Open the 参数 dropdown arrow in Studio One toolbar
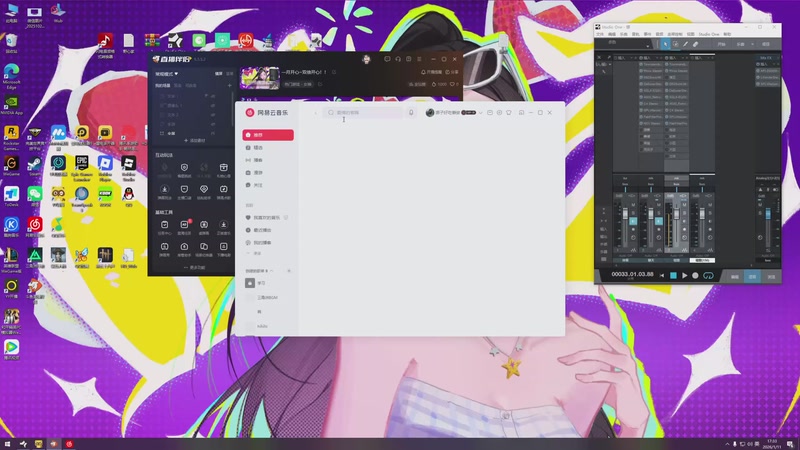800x450 pixels. tap(648, 46)
